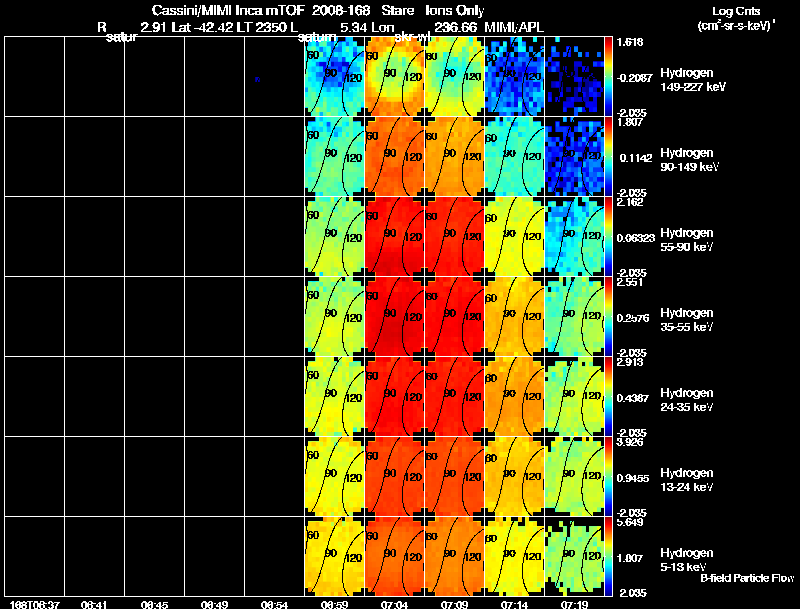Click the 1.007 color scale value
The height and width of the screenshot is (609, 800).
coord(630,559)
